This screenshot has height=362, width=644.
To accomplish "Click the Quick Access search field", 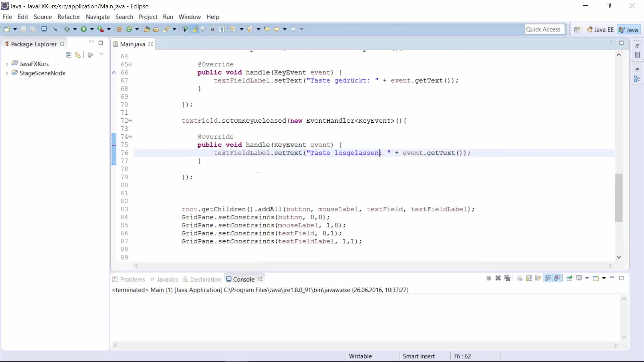I will click(x=545, y=29).
